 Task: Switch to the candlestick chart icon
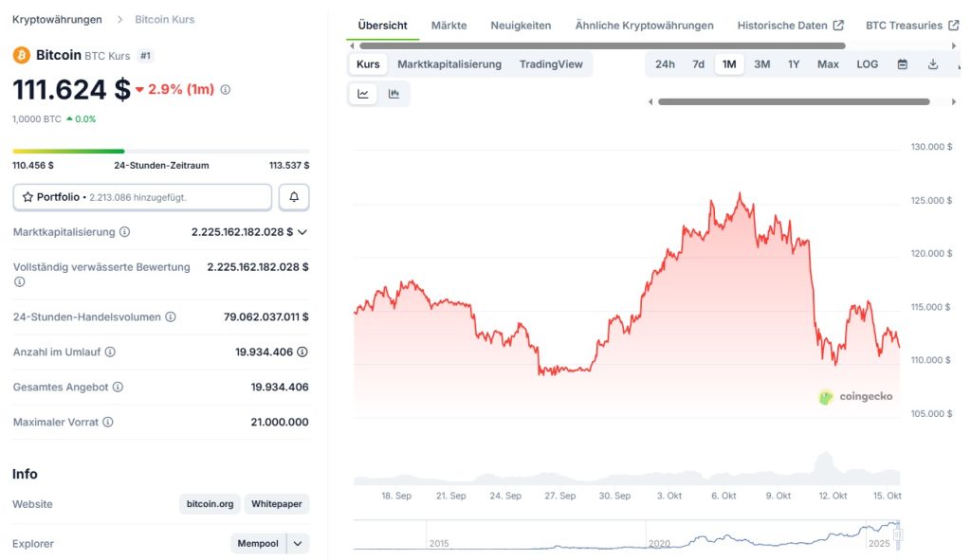[x=394, y=94]
